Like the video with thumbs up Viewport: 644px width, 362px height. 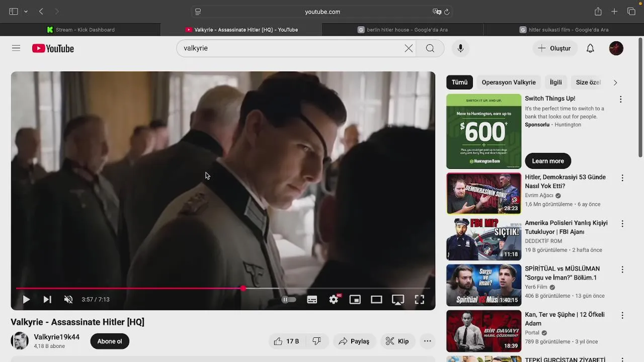coord(286,341)
